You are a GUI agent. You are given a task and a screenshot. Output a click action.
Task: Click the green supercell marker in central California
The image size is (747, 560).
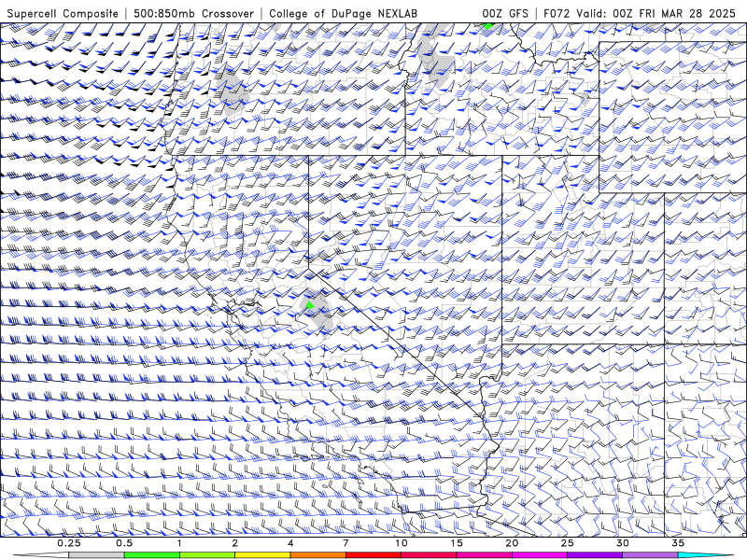310,305
